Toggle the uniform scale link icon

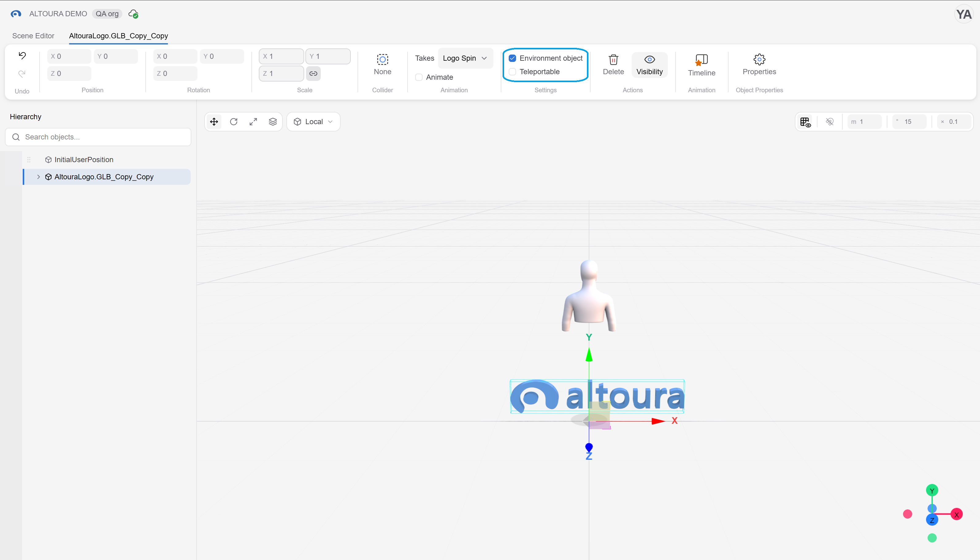(313, 74)
